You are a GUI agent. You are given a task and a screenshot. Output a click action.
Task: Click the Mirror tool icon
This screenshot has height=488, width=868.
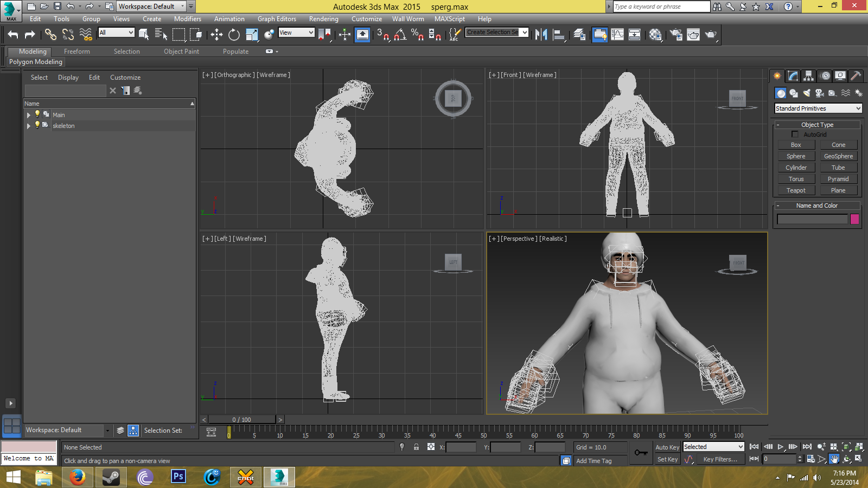(541, 35)
